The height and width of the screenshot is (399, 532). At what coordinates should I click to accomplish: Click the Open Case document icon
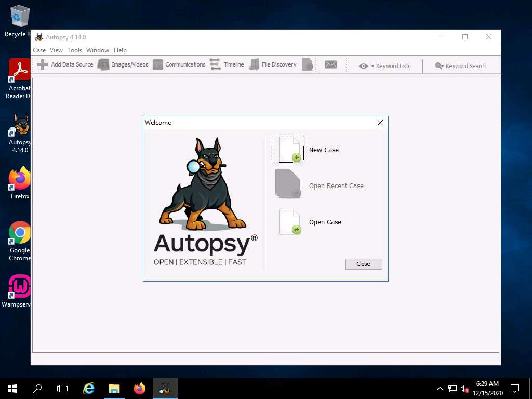(289, 222)
